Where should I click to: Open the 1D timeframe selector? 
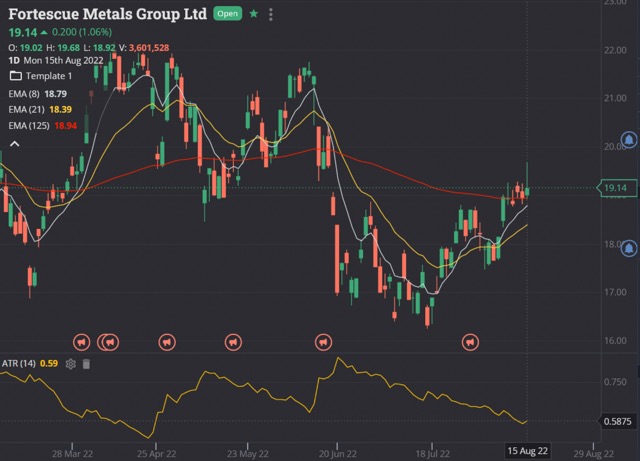[x=14, y=60]
